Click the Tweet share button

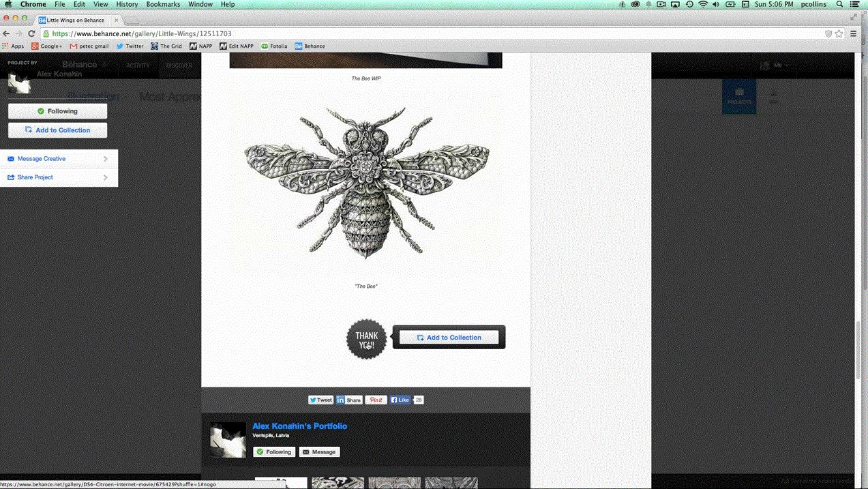click(x=320, y=400)
